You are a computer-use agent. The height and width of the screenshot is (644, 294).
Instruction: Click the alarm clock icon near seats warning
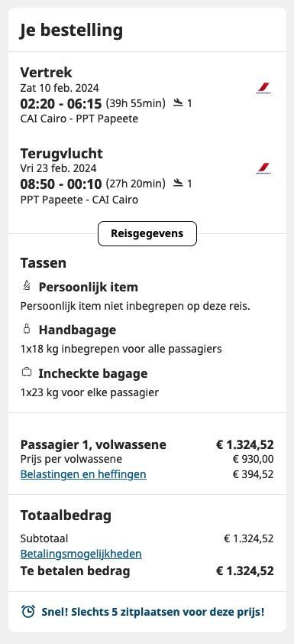[28, 612]
